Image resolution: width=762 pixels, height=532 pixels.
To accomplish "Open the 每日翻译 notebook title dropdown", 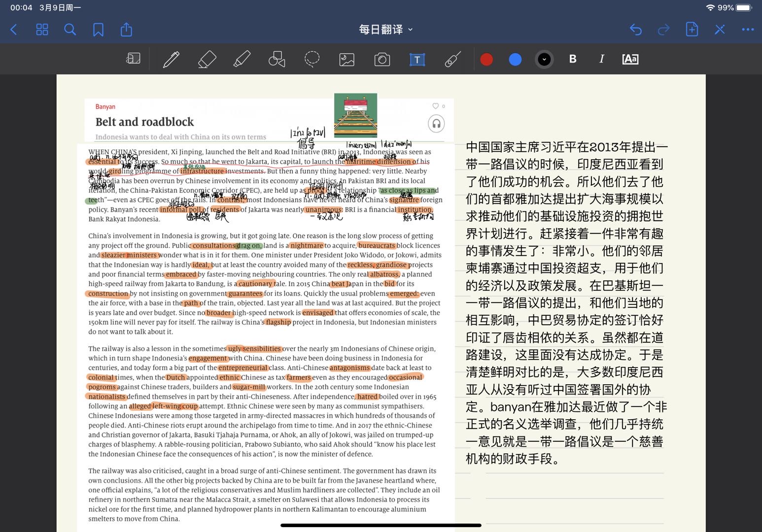I will [x=386, y=30].
